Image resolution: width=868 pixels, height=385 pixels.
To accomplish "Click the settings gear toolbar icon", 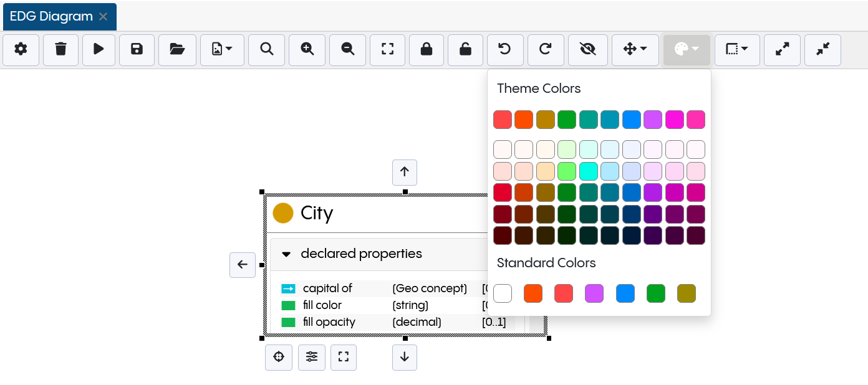I will [21, 50].
